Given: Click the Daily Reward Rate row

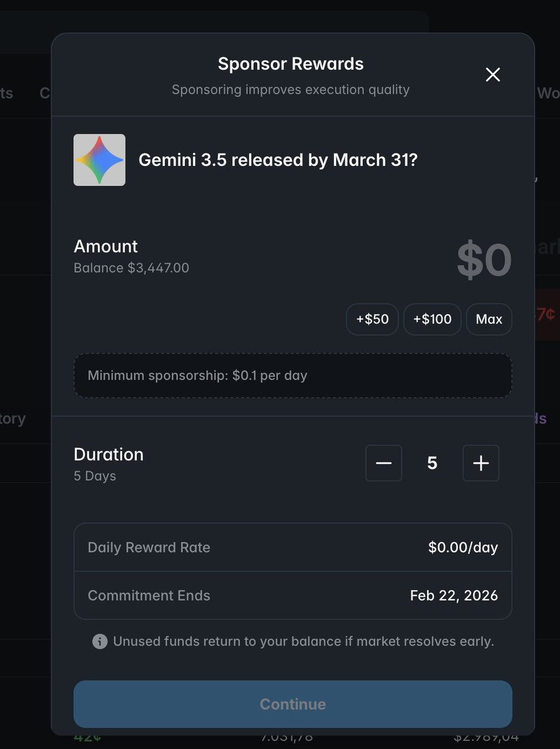Looking at the screenshot, I should (x=293, y=547).
